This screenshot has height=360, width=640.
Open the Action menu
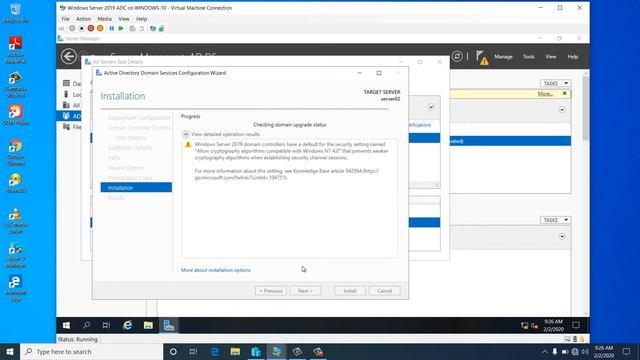(83, 19)
